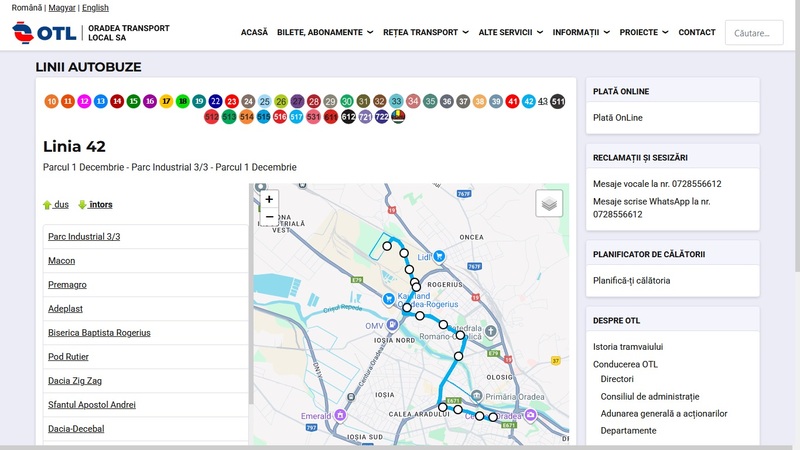
Task: Select the line 41 red badge
Action: point(512,101)
